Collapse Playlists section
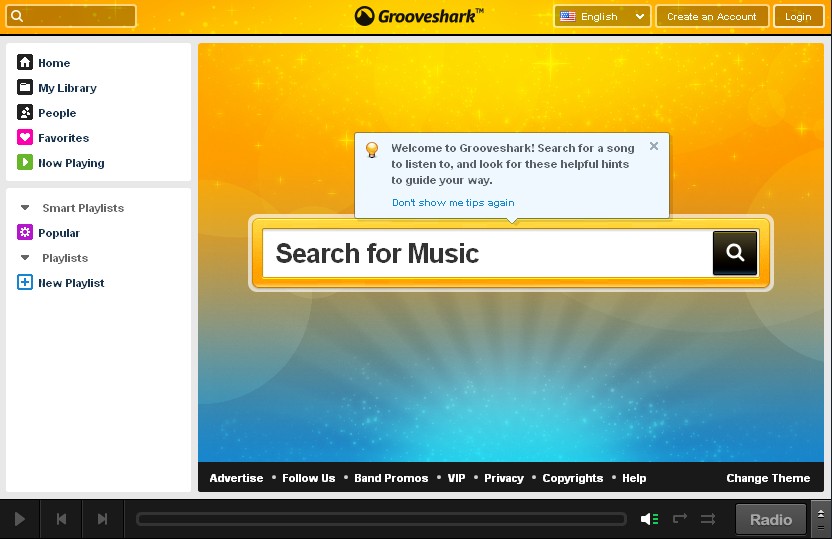Screen dimensions: 832x539 pos(25,258)
